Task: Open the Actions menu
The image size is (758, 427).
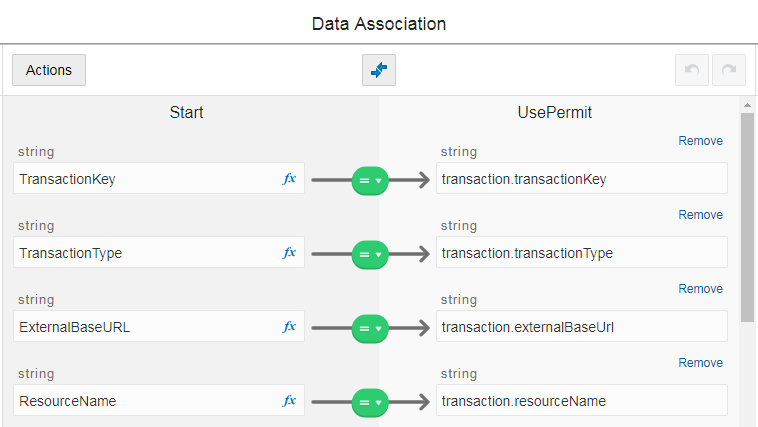Action: 49,70
